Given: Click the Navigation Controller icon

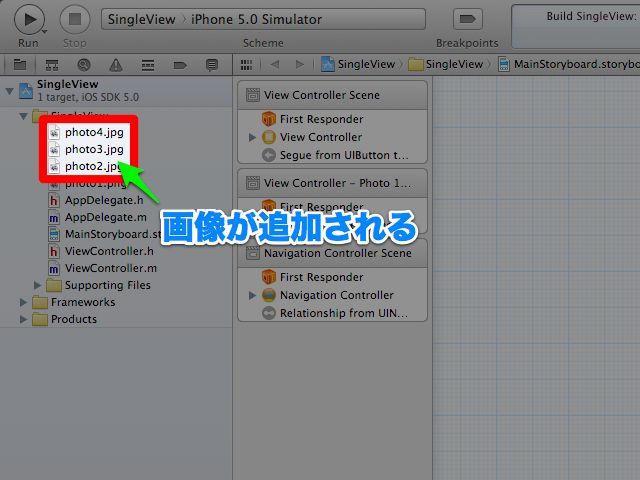Looking at the screenshot, I should tap(268, 295).
